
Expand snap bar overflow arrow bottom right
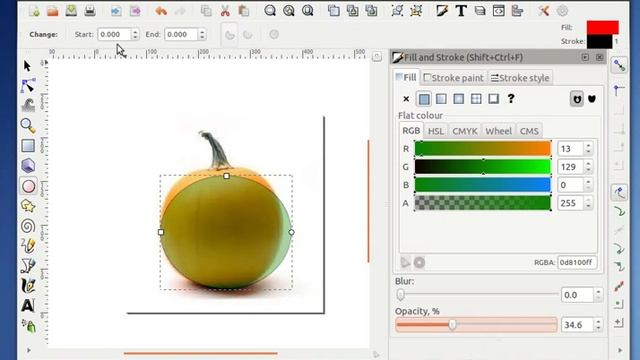[x=620, y=350]
